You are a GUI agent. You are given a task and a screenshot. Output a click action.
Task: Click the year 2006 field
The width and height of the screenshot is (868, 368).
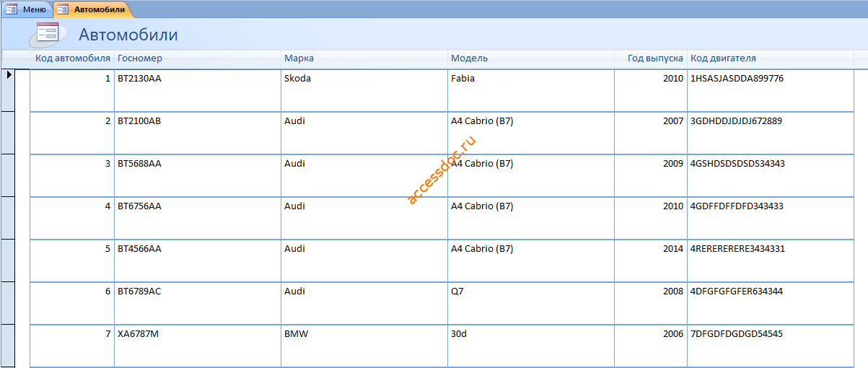tap(651, 346)
